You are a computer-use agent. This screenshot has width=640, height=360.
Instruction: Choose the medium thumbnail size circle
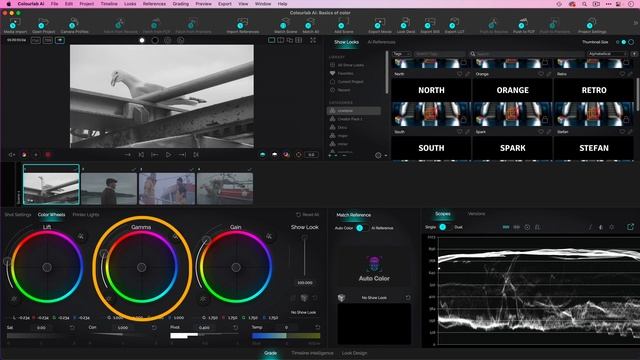pos(624,42)
